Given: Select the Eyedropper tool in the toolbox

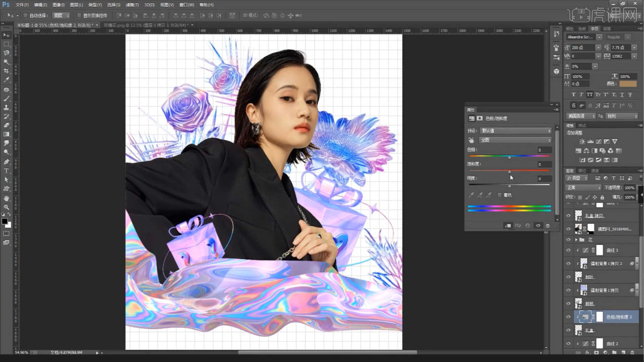Looking at the screenshot, I should (x=6, y=80).
